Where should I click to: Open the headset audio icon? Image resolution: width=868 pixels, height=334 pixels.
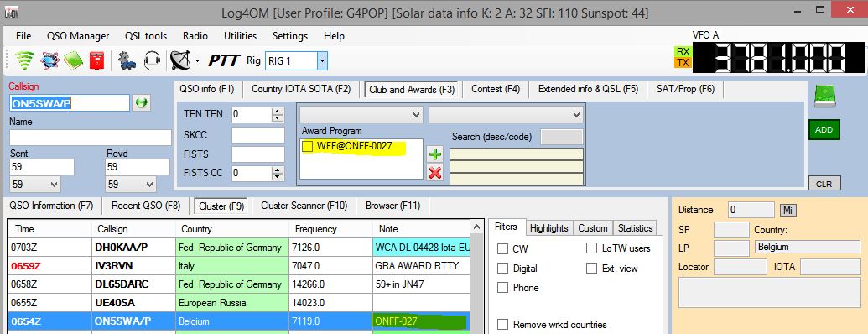(x=152, y=60)
